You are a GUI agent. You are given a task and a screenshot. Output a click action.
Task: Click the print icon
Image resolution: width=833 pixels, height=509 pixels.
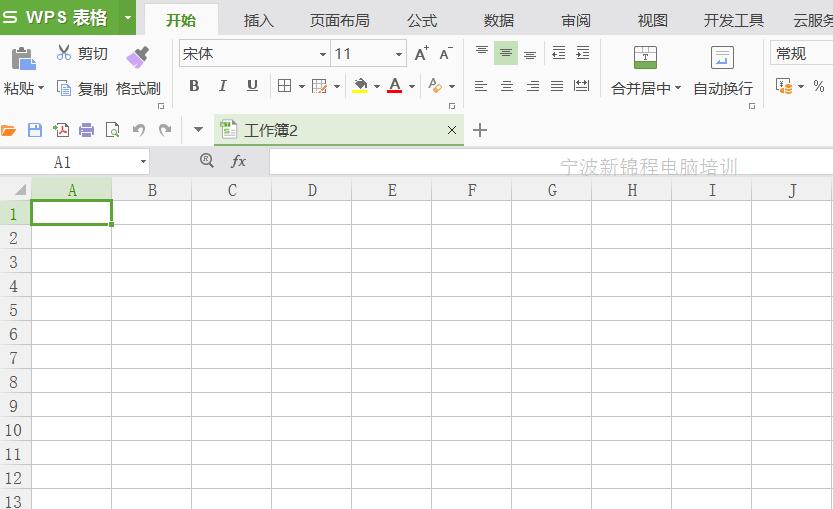[x=87, y=130]
